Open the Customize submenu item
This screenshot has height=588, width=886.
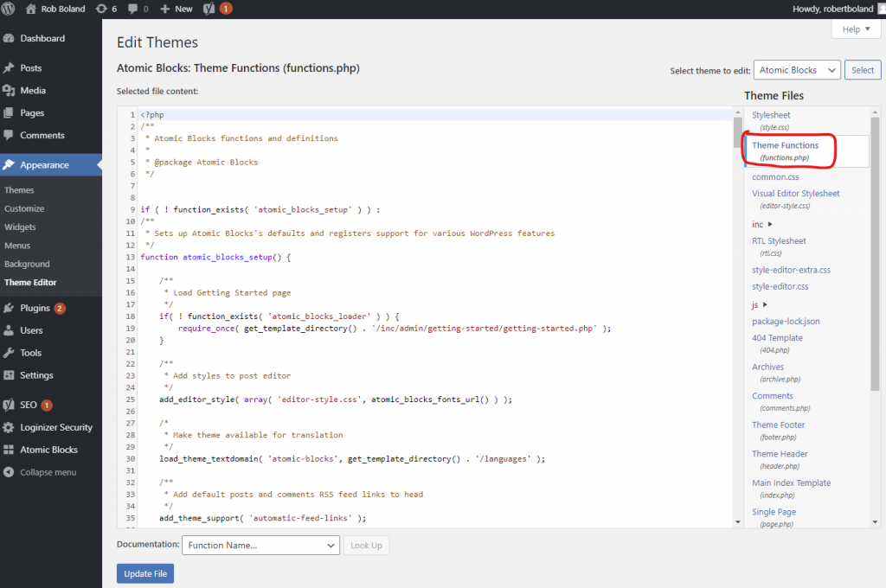24,209
